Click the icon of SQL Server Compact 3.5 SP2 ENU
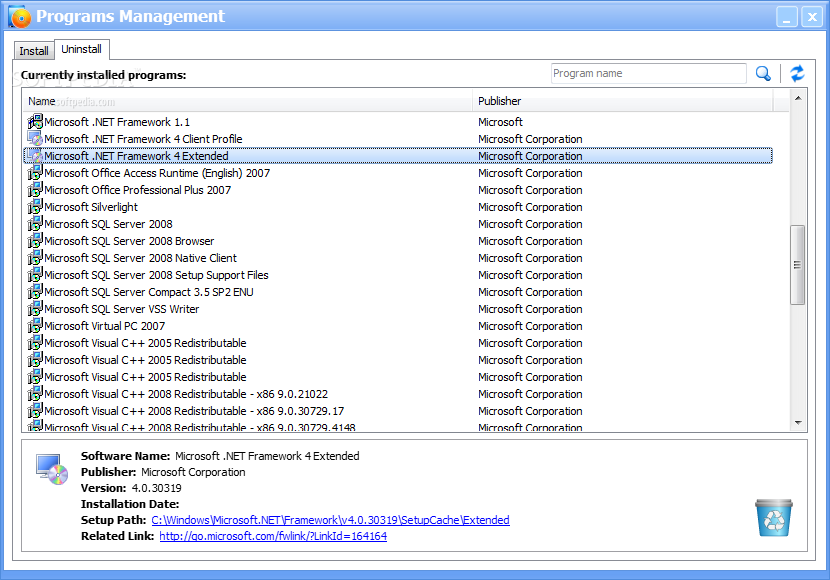The height and width of the screenshot is (580, 830). [x=35, y=292]
